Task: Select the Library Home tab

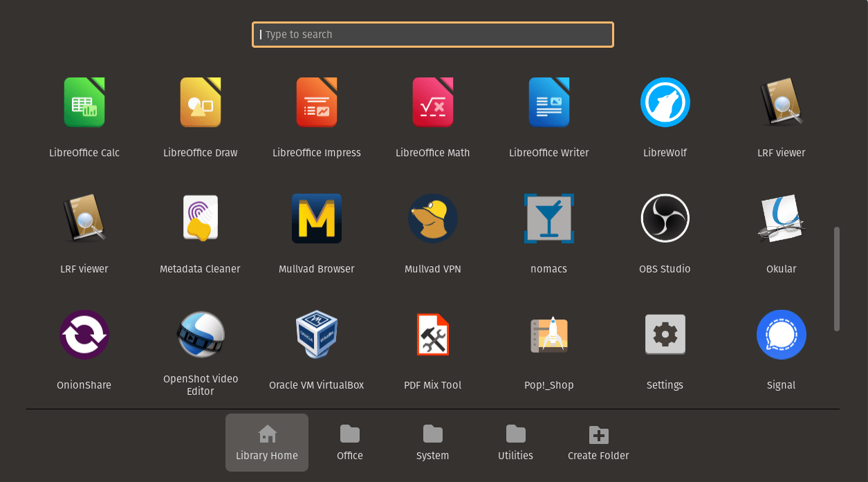Action: (267, 443)
